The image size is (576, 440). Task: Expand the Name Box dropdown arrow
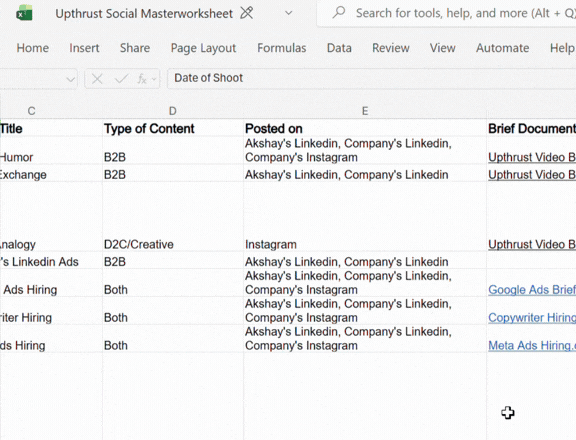pyautogui.click(x=70, y=79)
